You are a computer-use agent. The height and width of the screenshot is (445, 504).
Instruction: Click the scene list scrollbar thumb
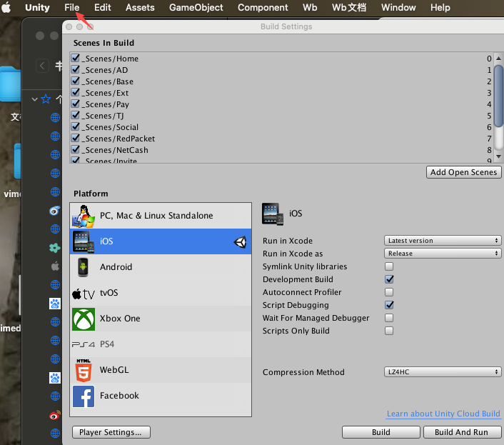498,96
